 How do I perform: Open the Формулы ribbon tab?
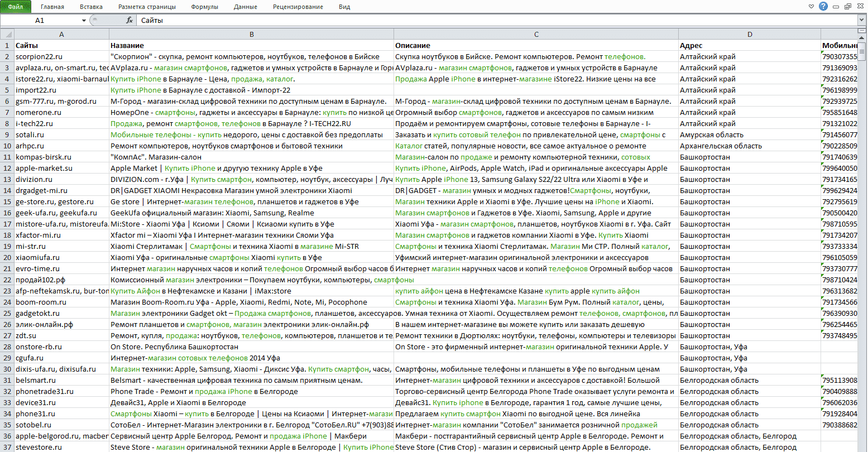tap(204, 7)
